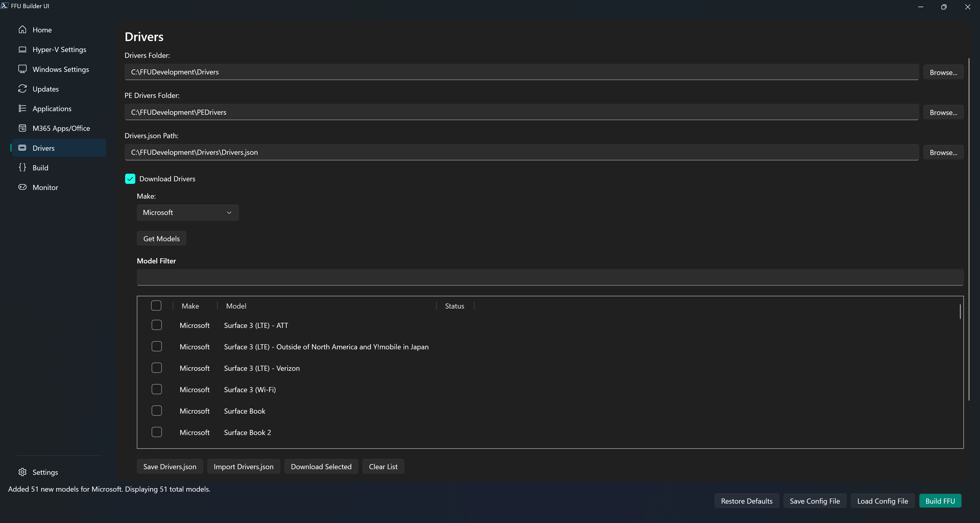The image size is (980, 523).
Task: Click the Updates refresh arrows icon
Action: pos(22,89)
